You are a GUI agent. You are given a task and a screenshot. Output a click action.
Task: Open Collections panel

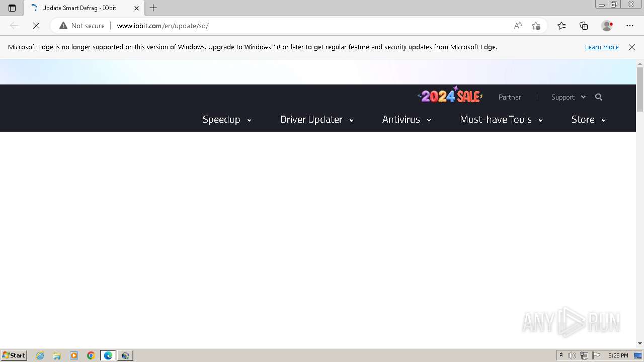(x=584, y=26)
